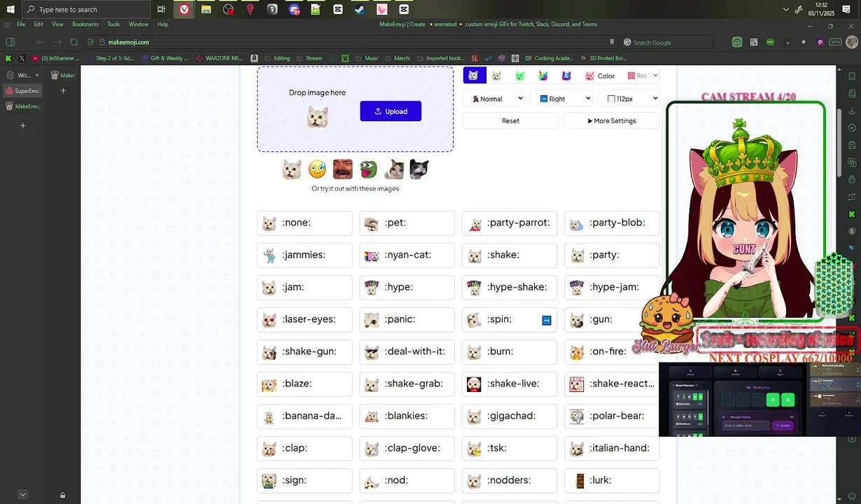The height and width of the screenshot is (504, 861).
Task: Apply the sepia cat color filter
Action: (497, 76)
